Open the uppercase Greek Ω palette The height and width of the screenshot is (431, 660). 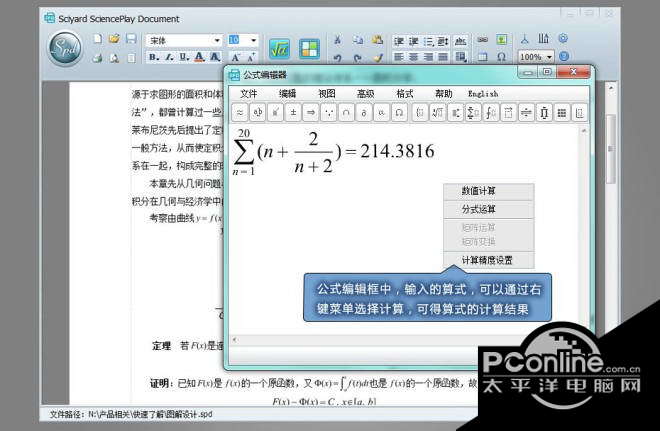(x=399, y=113)
